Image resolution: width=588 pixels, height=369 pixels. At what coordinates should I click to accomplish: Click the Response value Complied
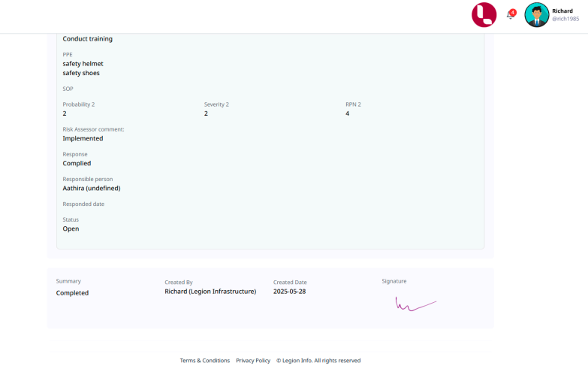tap(77, 163)
